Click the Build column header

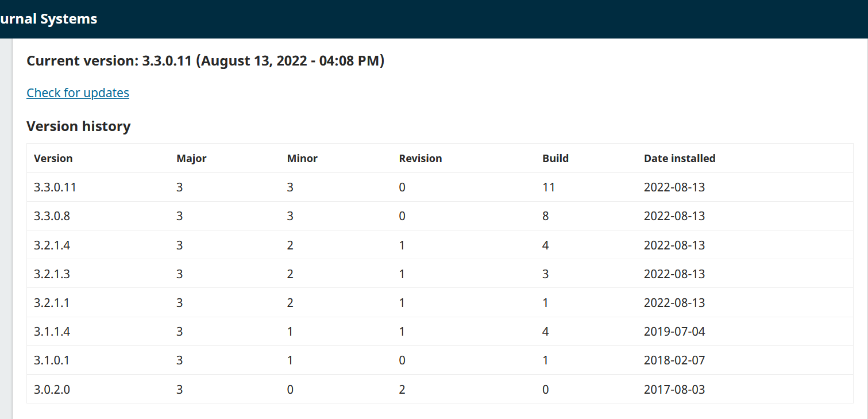click(555, 158)
